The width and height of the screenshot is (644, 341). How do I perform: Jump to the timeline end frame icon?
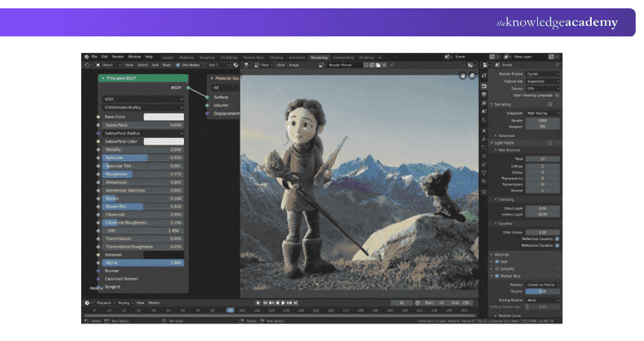pyautogui.click(x=295, y=303)
